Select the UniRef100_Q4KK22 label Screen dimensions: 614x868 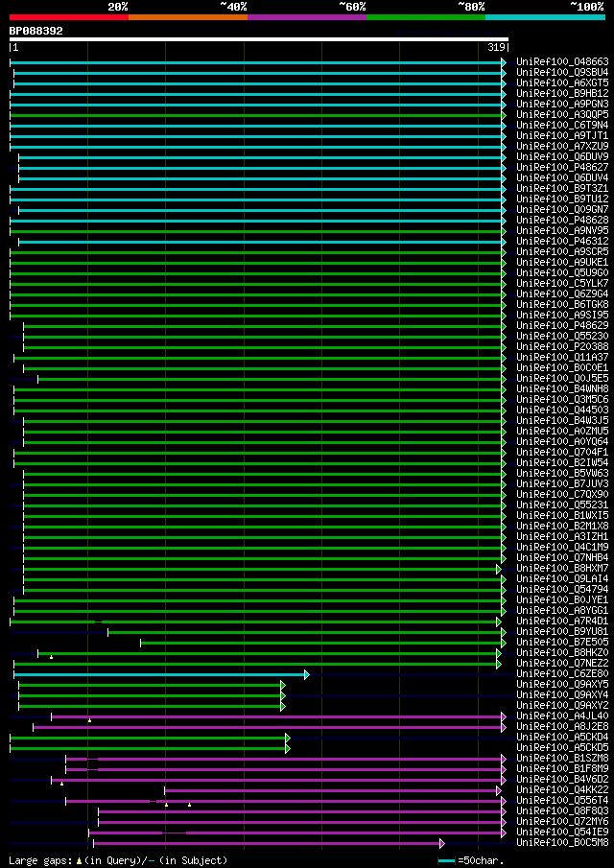[x=562, y=790]
